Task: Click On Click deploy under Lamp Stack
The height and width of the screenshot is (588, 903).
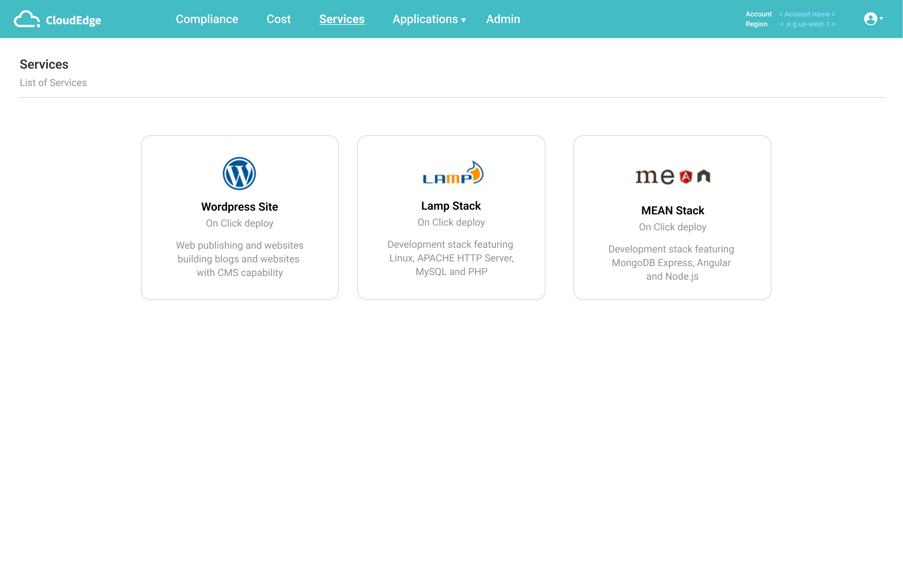Action: [451, 222]
